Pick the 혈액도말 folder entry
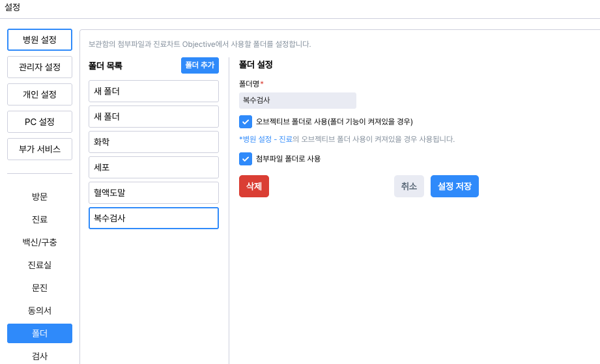 pyautogui.click(x=154, y=193)
